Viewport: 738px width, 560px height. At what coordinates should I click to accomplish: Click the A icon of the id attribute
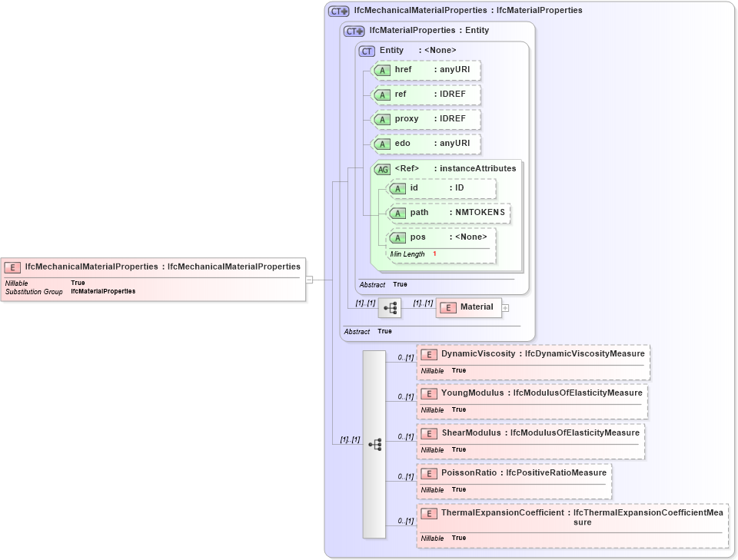tap(398, 188)
